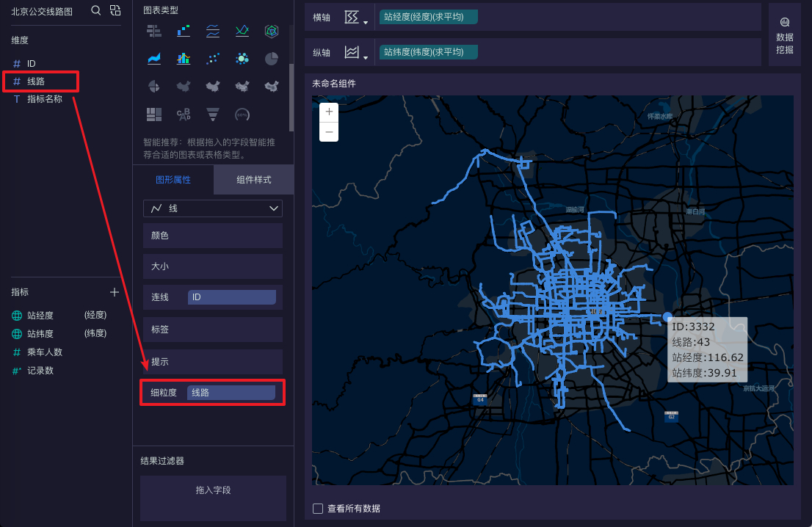
Task: Select the waterfall chart type icon
Action: [184, 31]
